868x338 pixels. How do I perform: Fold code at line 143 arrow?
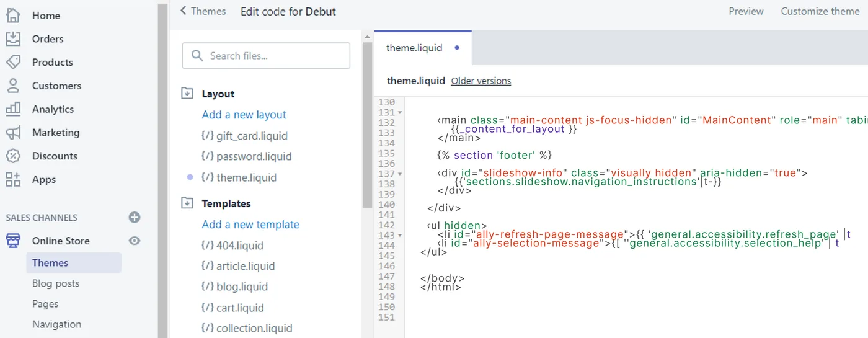pyautogui.click(x=400, y=235)
